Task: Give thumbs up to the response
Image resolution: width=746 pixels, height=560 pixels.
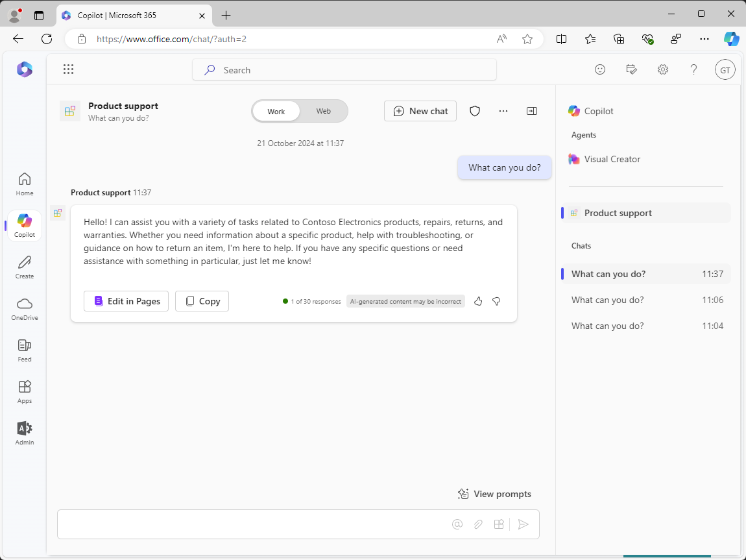Action: point(478,301)
